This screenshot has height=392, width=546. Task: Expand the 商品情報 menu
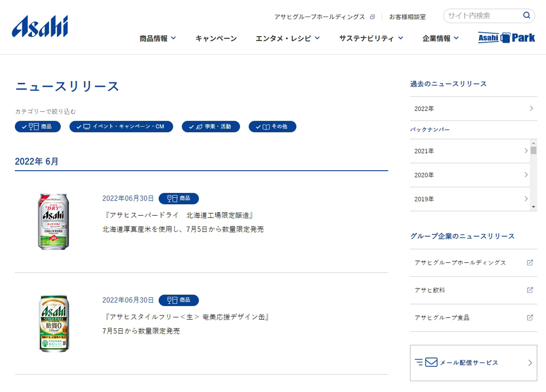click(158, 38)
